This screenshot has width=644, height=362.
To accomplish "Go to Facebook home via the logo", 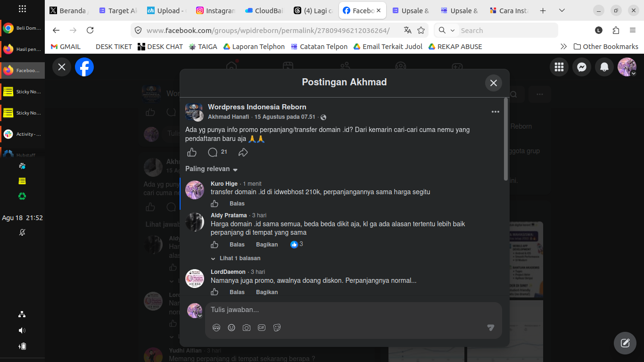I will coord(84,67).
